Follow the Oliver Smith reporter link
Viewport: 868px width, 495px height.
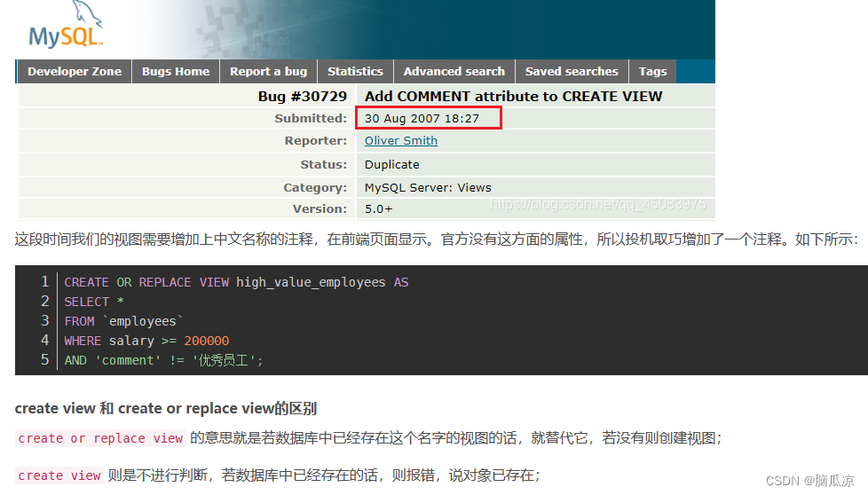tap(401, 140)
